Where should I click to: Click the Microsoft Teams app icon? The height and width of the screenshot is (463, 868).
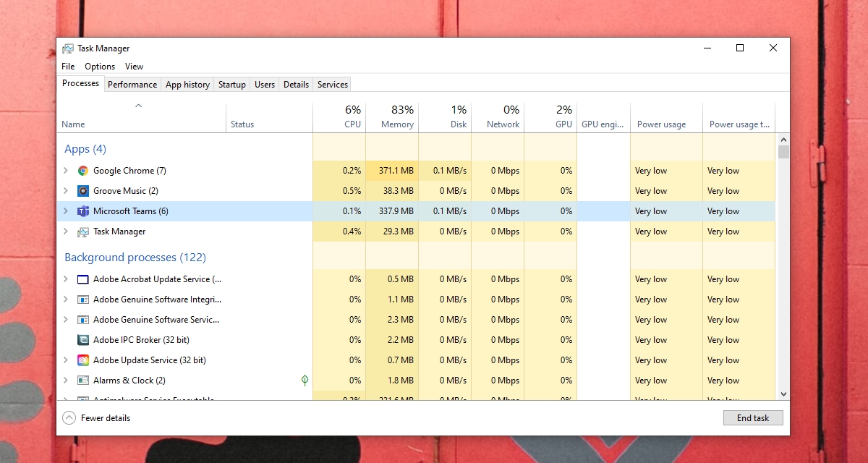click(83, 211)
